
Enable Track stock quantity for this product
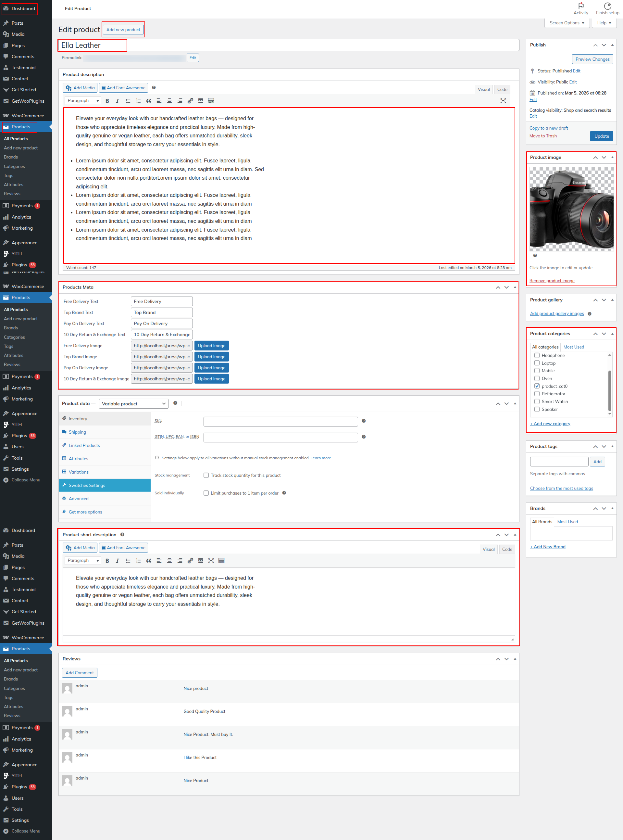206,475
